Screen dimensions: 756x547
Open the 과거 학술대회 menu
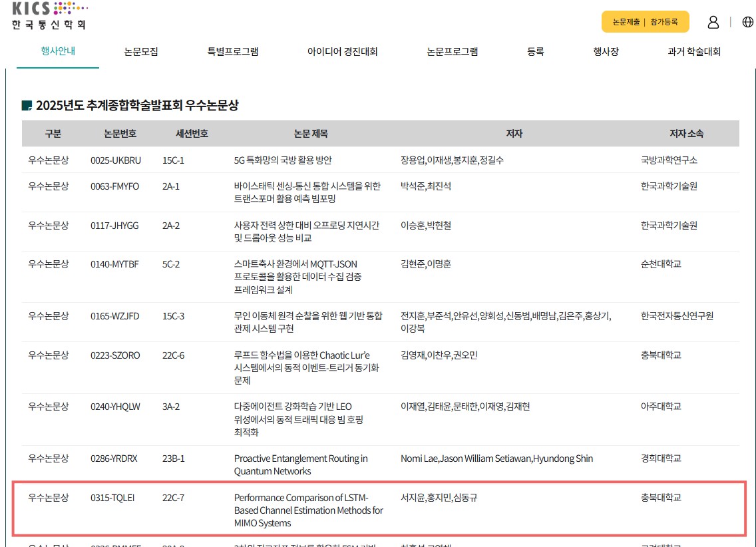point(693,51)
